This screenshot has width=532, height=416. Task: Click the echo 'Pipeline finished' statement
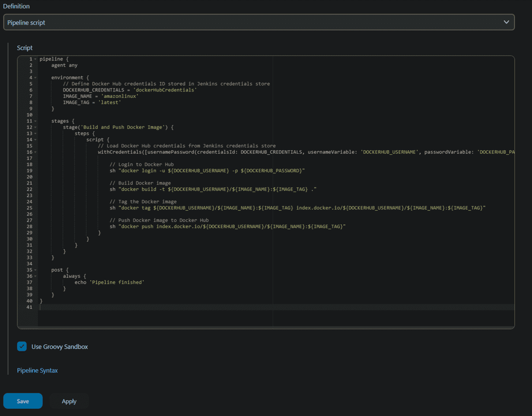pyautogui.click(x=109, y=282)
